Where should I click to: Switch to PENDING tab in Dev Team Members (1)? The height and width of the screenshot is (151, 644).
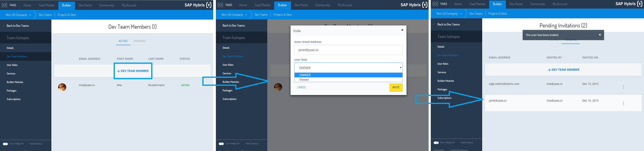tap(140, 41)
